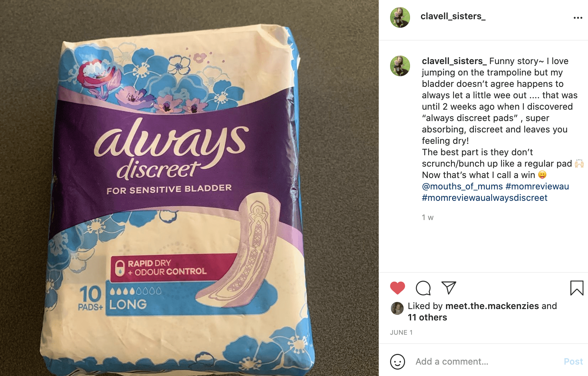
Task: Open #momreviewaualwaysdiscreet hashtag
Action: pyautogui.click(x=484, y=198)
